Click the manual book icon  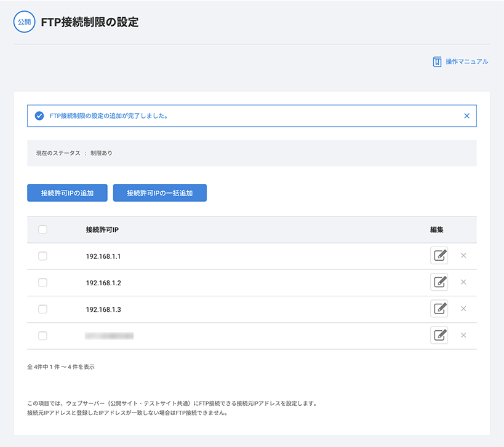coord(437,61)
